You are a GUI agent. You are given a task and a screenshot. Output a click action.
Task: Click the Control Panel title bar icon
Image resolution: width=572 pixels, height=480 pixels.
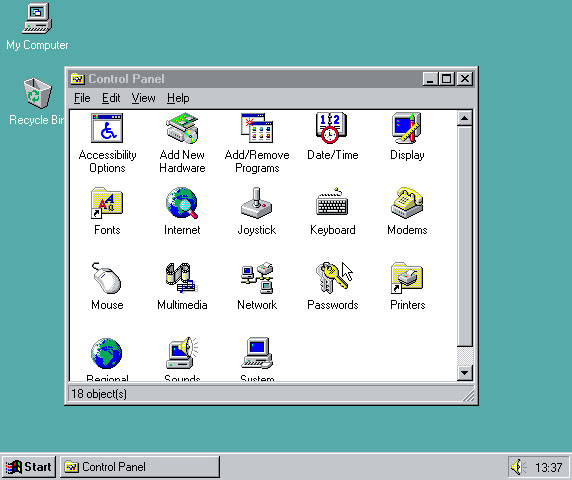pos(77,79)
